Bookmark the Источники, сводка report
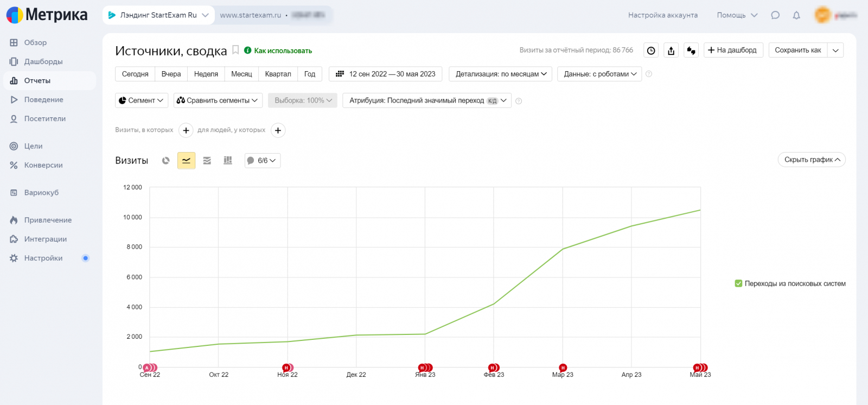The image size is (868, 405). click(x=235, y=50)
